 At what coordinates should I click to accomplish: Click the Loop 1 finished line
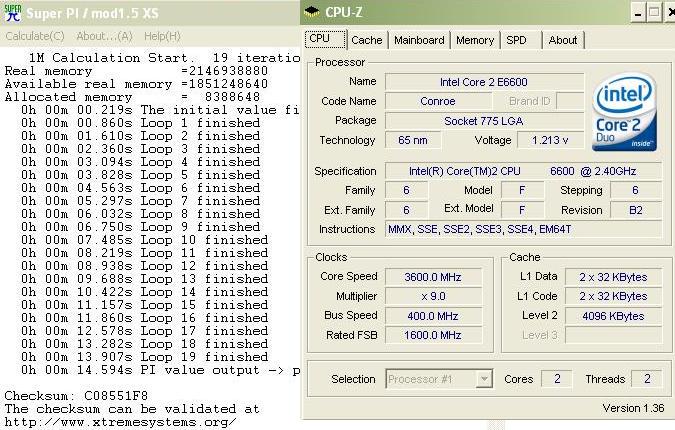(140, 123)
